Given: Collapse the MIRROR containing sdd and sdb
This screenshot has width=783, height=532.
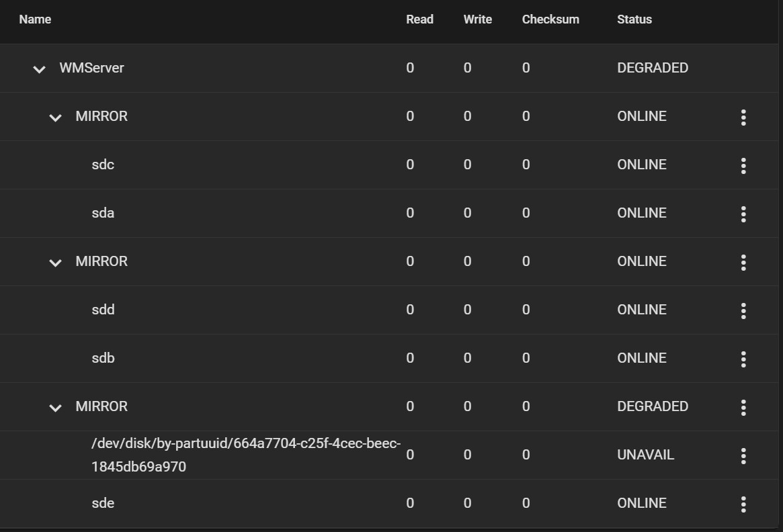Looking at the screenshot, I should pos(55,263).
